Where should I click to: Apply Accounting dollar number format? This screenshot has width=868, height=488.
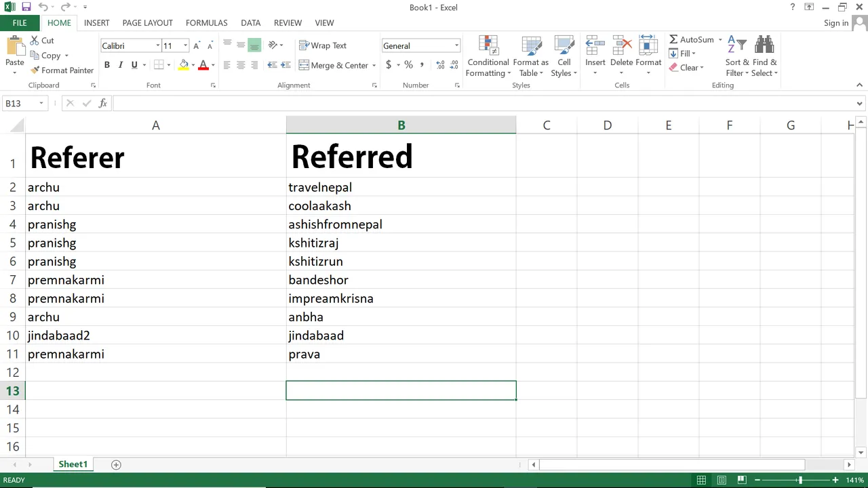click(x=389, y=65)
